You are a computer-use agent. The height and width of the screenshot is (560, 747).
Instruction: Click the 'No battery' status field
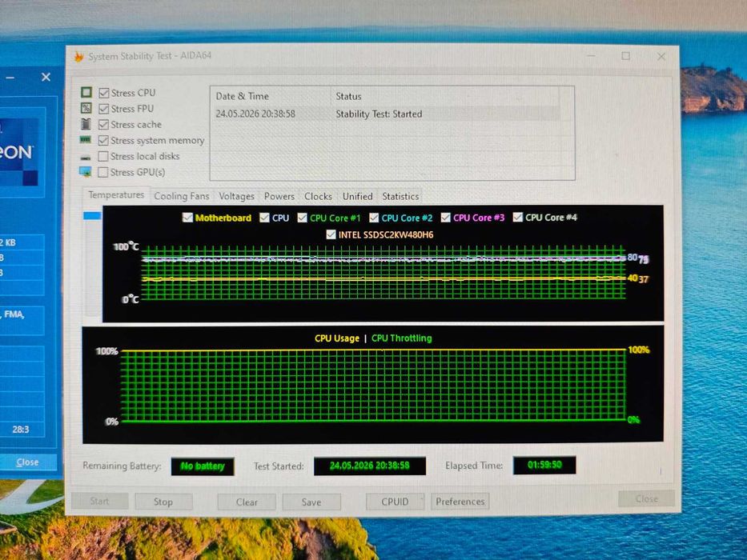click(x=203, y=466)
